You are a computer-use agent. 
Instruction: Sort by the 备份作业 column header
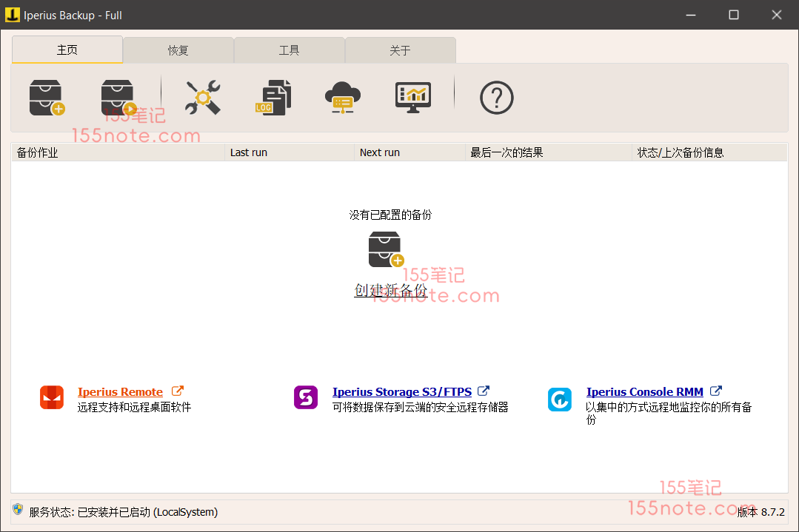coord(118,152)
